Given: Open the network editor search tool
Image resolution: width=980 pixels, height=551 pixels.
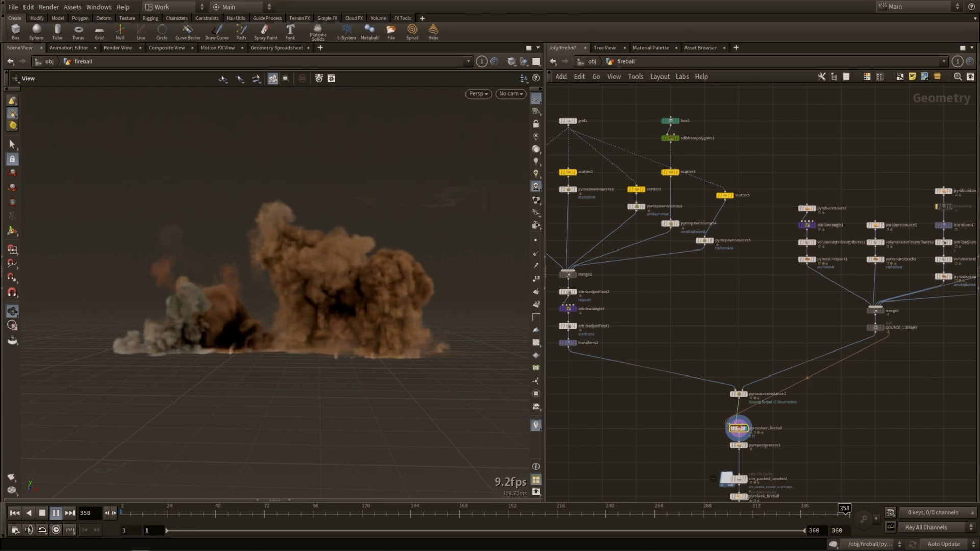Looking at the screenshot, I should click(x=958, y=77).
